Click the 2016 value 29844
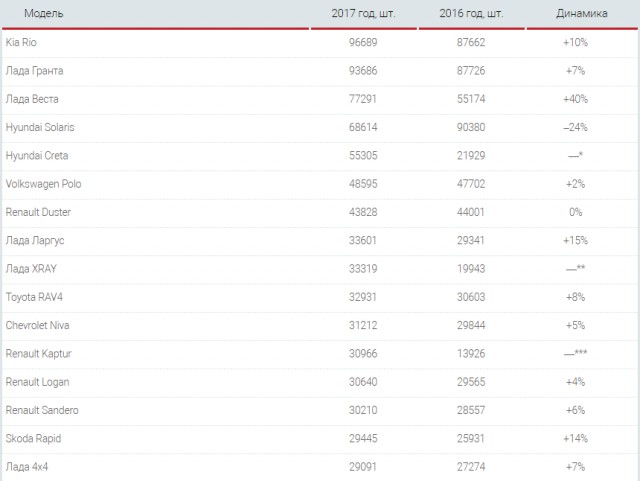The width and height of the screenshot is (640, 481). click(x=471, y=325)
